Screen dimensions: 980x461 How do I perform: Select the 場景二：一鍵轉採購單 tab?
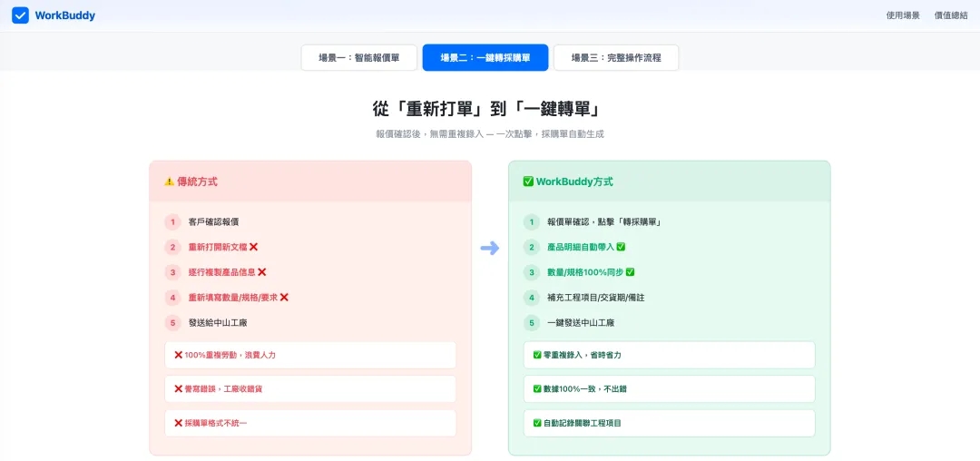(x=485, y=57)
